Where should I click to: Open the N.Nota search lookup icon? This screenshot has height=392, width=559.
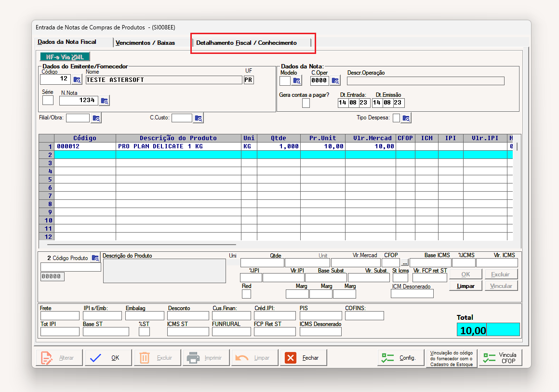click(x=105, y=101)
